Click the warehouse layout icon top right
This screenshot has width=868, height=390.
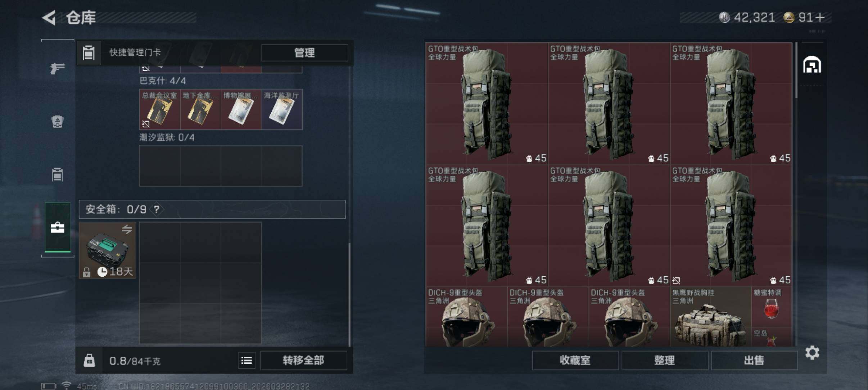click(812, 65)
